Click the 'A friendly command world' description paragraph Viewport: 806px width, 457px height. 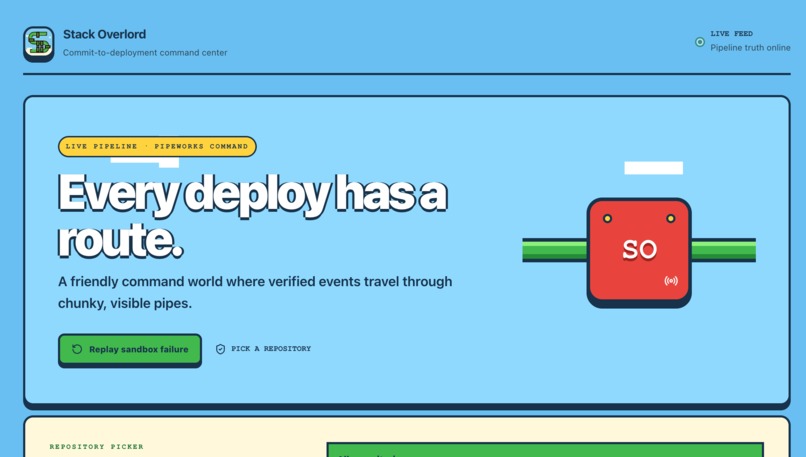(x=255, y=292)
